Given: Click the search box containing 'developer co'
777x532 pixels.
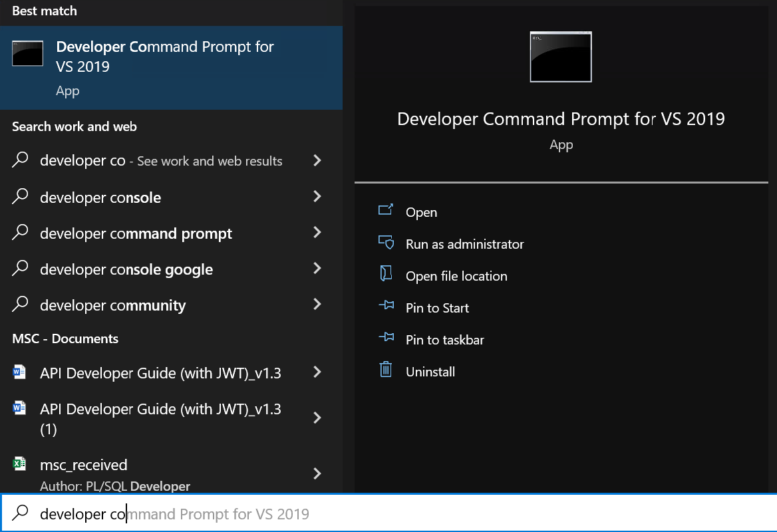Looking at the screenshot, I should click(x=388, y=513).
